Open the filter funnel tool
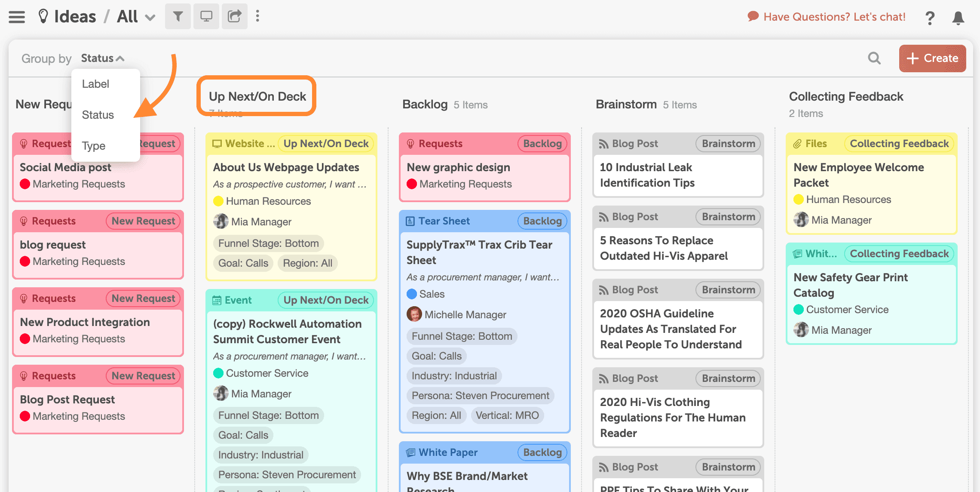Image resolution: width=980 pixels, height=492 pixels. point(178,16)
